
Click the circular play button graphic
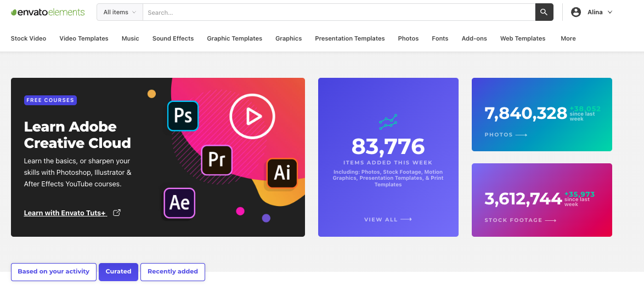coord(252,117)
